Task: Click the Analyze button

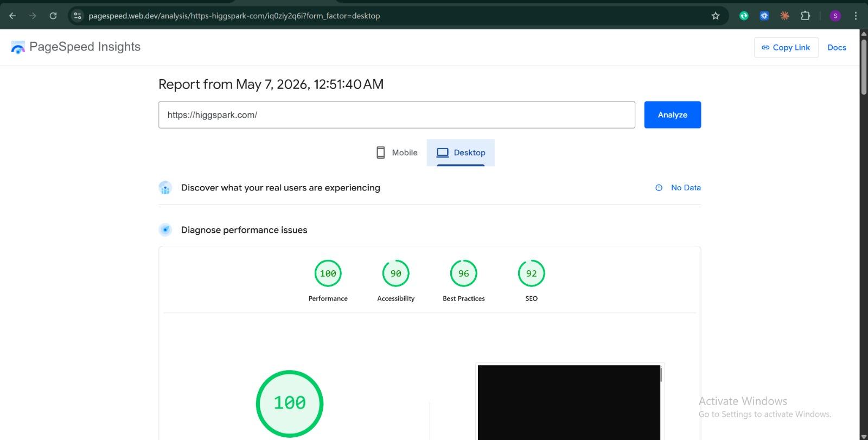Action: 672,115
